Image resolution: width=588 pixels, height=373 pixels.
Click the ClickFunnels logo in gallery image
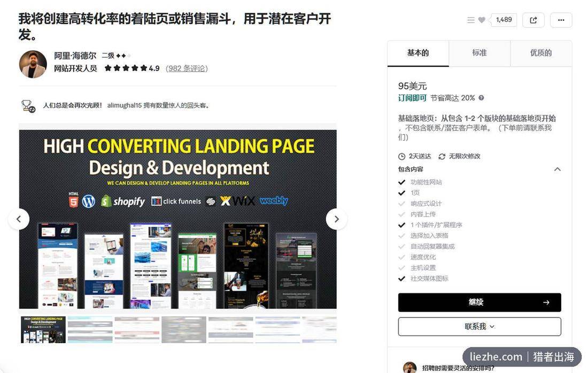coord(176,201)
